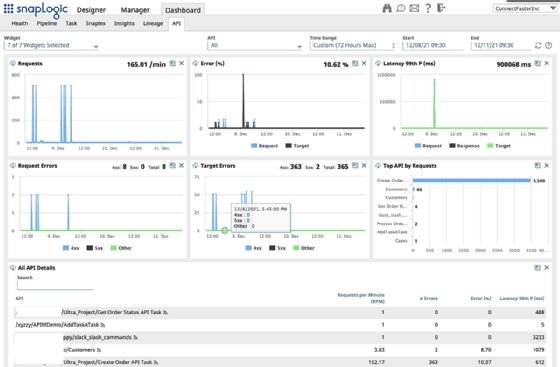Download the Error (%) widget data
This screenshot has height=367, width=560.
(195, 64)
